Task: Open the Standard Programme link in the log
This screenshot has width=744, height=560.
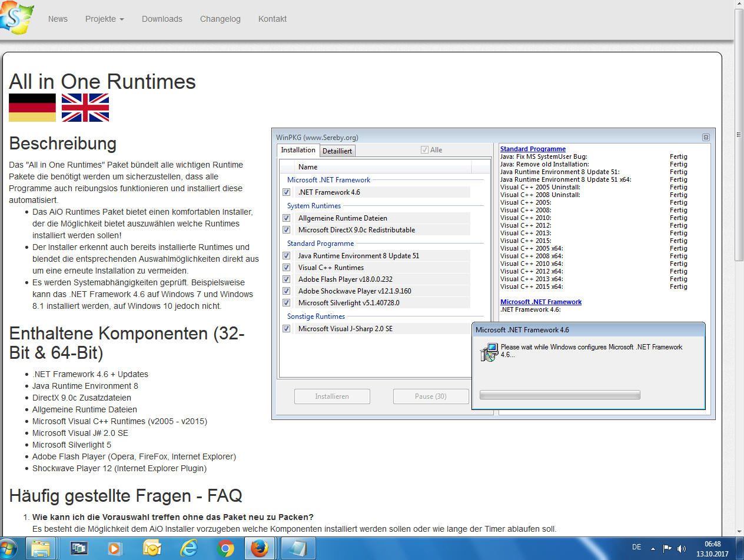Action: (533, 149)
